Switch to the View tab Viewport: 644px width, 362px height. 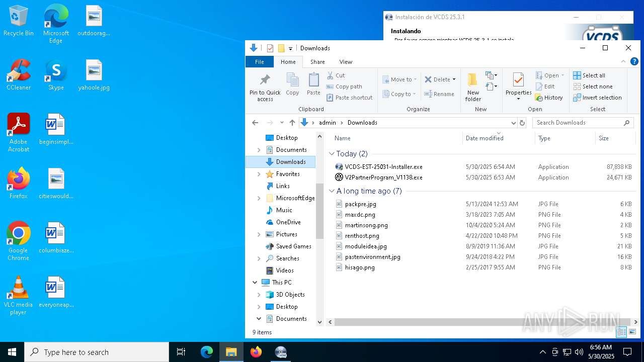346,62
